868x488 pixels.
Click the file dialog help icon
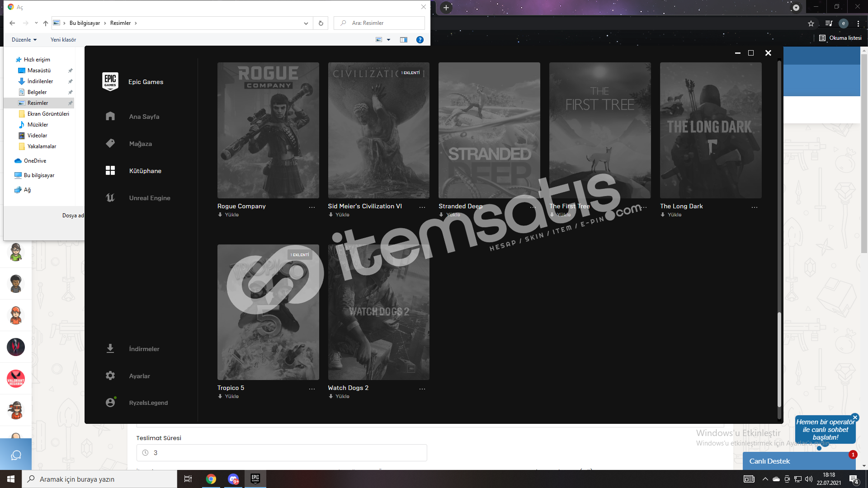[420, 40]
